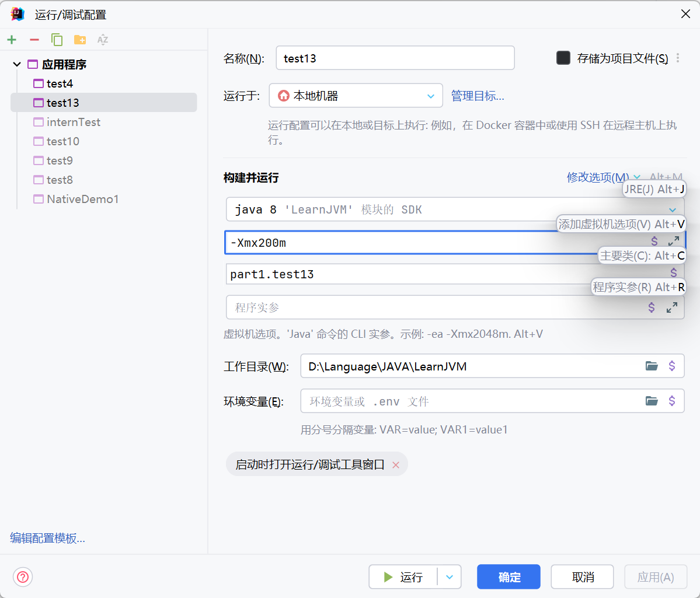Confirm changes with the 确定 button

tap(508, 577)
